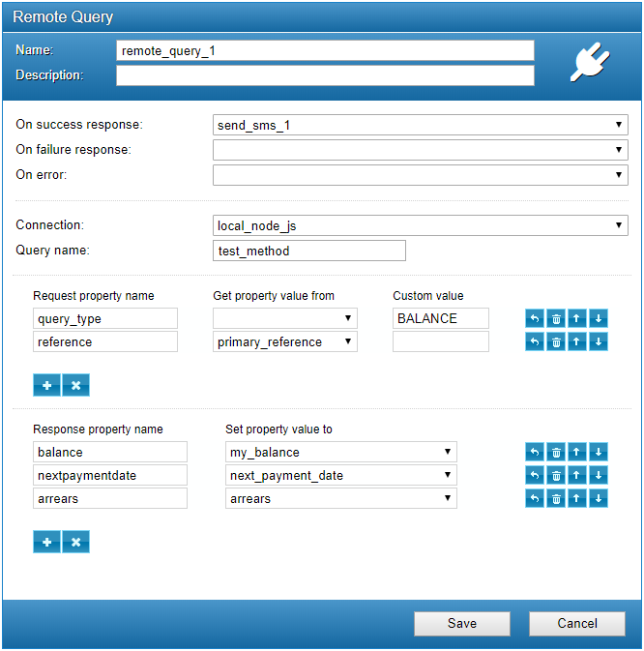The height and width of the screenshot is (651, 644).
Task: Move the nextpaymentdate row down
Action: click(599, 475)
